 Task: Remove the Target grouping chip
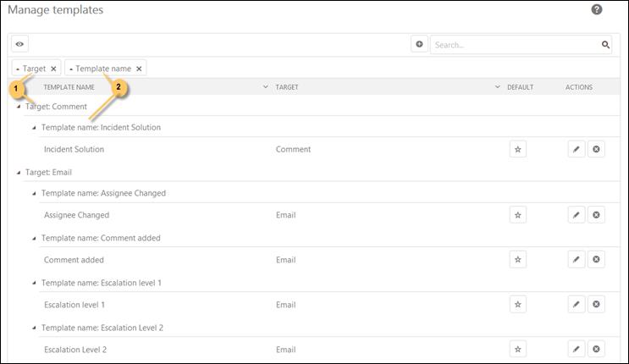pyautogui.click(x=53, y=69)
